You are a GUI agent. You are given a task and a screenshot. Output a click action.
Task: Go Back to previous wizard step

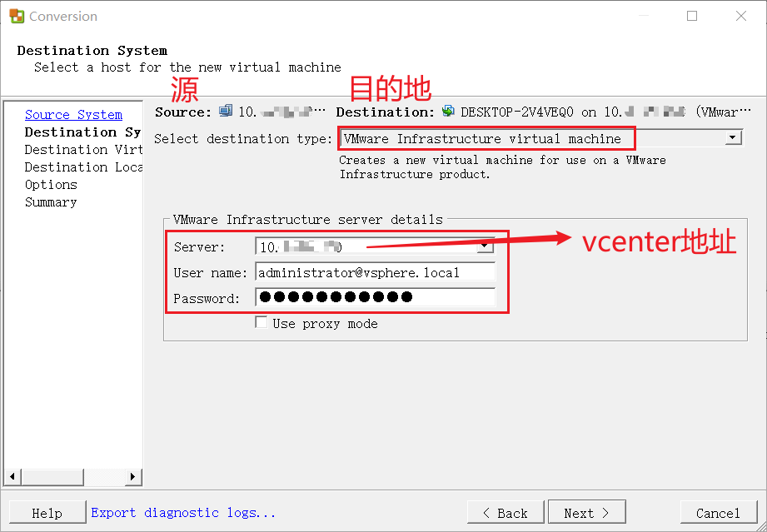[x=506, y=513]
